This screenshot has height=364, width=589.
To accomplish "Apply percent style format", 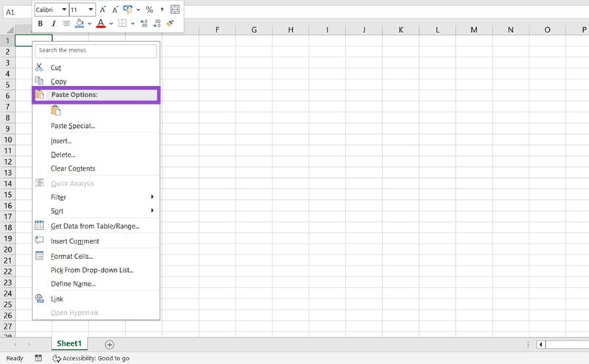I will 149,10.
